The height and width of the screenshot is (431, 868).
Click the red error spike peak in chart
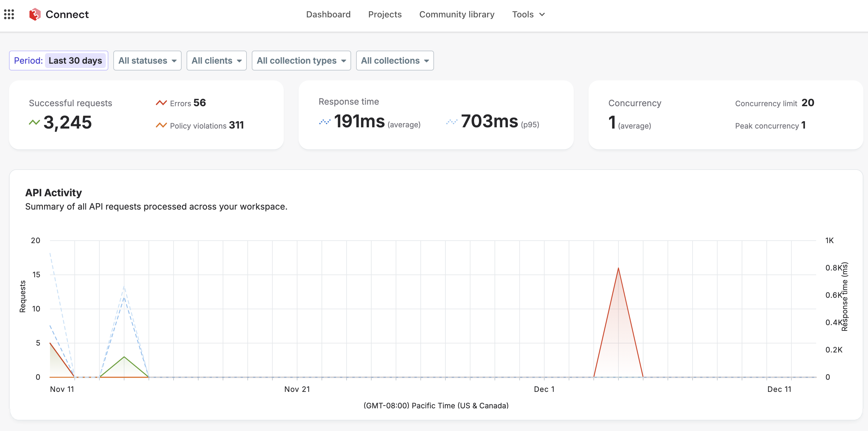[618, 268]
